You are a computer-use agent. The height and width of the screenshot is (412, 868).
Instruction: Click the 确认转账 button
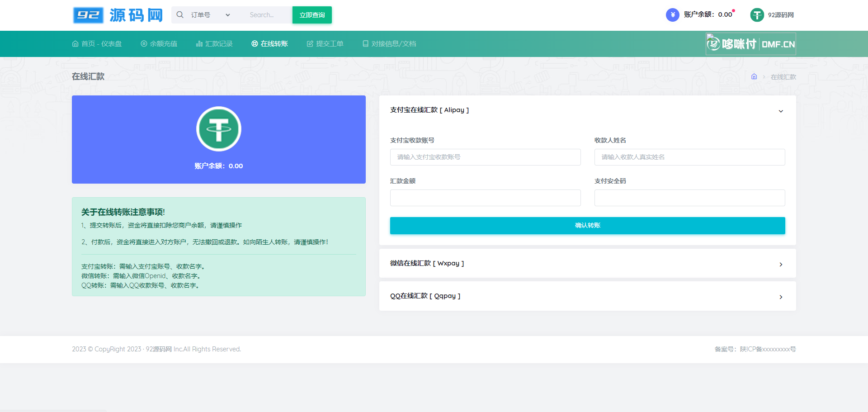click(x=588, y=226)
